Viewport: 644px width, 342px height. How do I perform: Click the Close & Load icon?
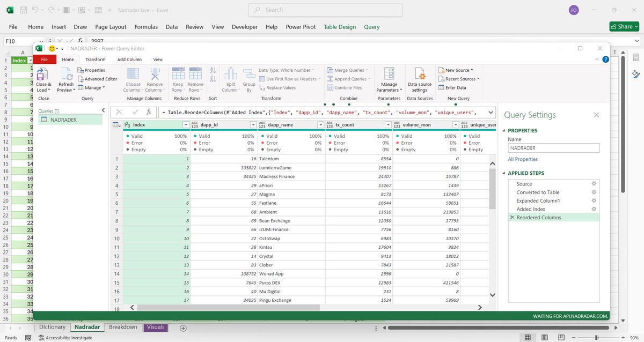tap(43, 75)
